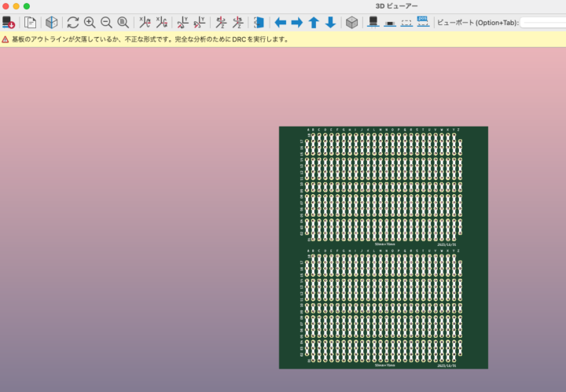
Task: Toggle through-hole 3D models visibility
Action: [373, 23]
